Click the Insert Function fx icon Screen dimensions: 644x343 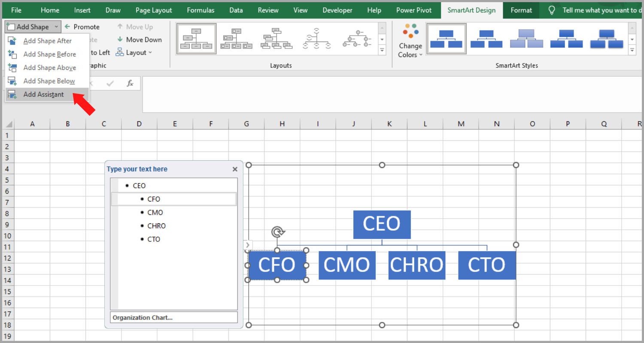[130, 83]
